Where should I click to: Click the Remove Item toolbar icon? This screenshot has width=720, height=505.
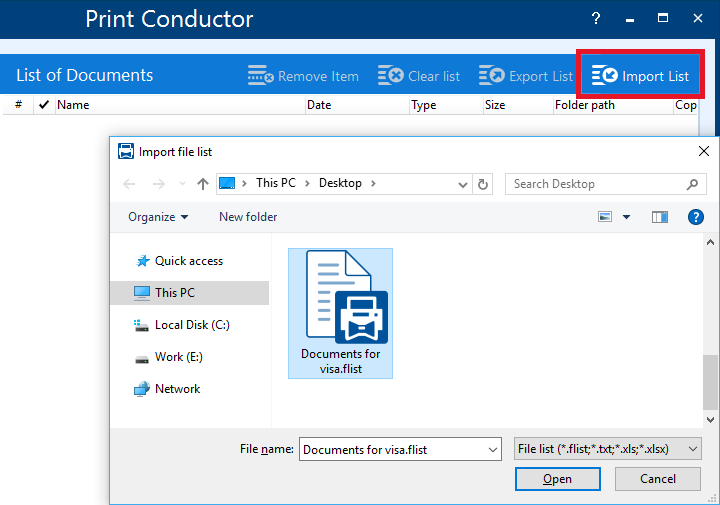coord(261,76)
